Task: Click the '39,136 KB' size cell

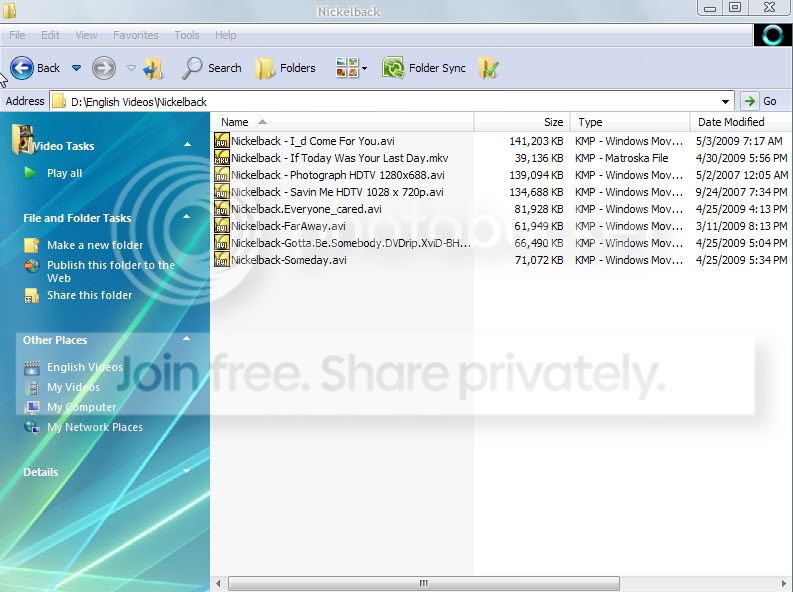Action: tap(539, 158)
